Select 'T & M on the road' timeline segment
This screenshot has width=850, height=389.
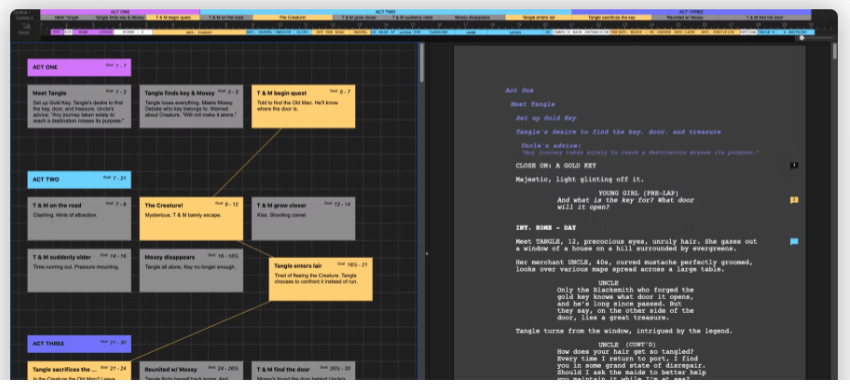(226, 18)
